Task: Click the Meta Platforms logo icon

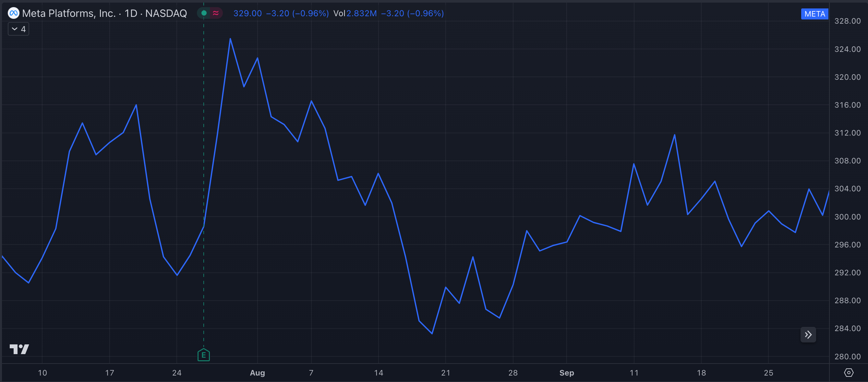Action: [14, 13]
